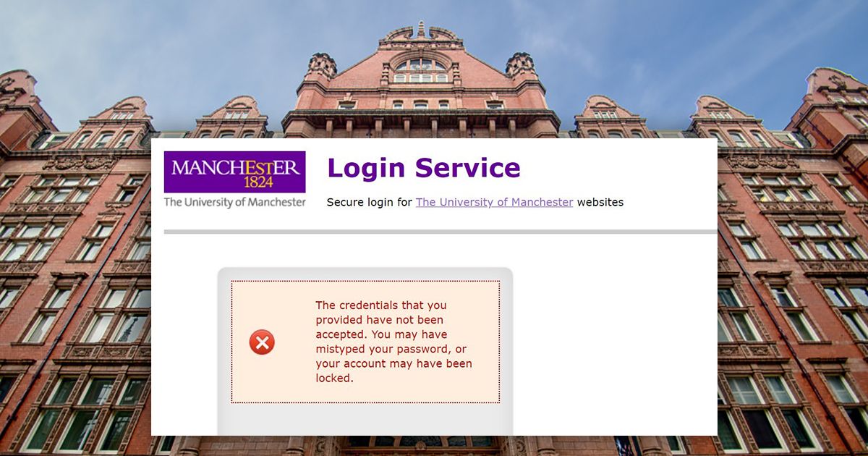
Task: Click the arched window atop the central tower
Action: point(421,70)
